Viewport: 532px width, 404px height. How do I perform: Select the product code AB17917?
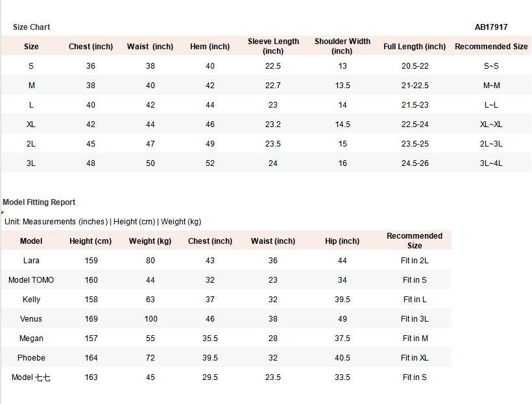pyautogui.click(x=491, y=27)
